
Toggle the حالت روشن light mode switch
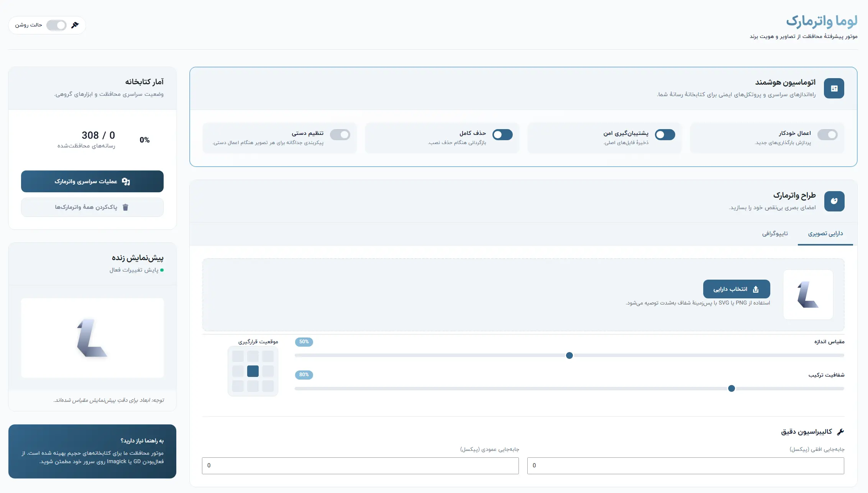click(x=56, y=25)
